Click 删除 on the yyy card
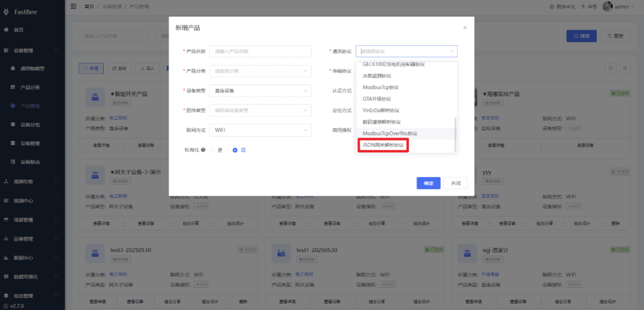Screen dimensions: 644x310 tap(615, 224)
